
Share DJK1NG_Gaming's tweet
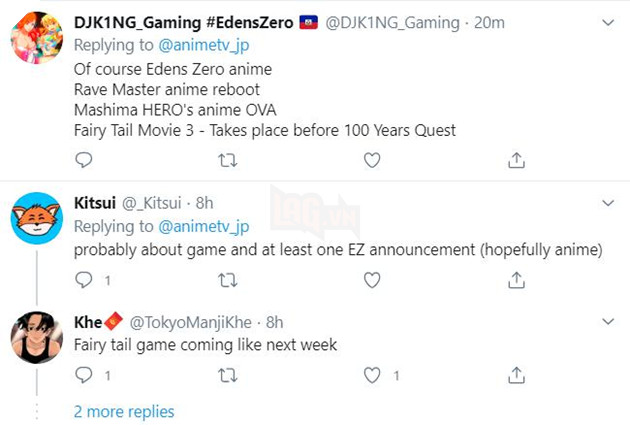(x=516, y=160)
